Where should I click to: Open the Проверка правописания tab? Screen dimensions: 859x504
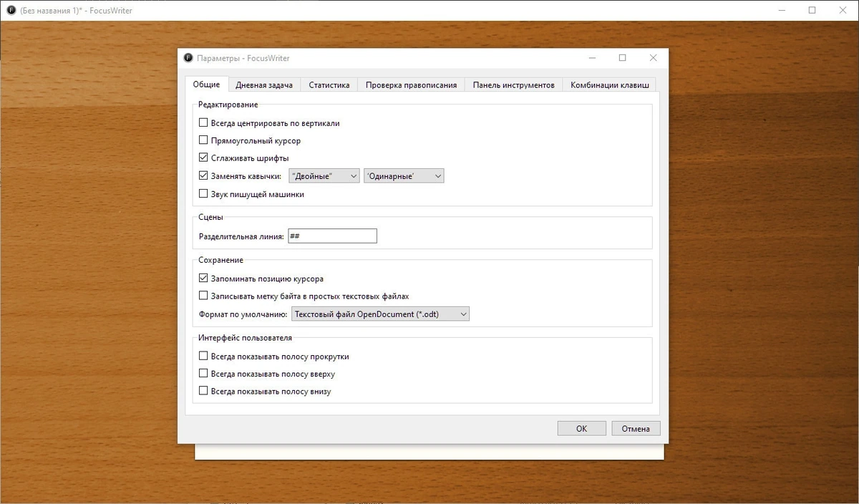[x=411, y=85]
